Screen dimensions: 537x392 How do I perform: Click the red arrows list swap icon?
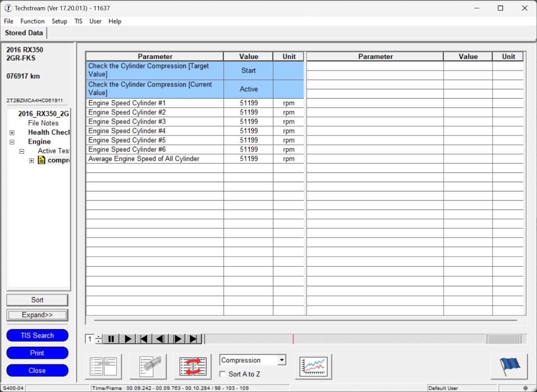[193, 366]
